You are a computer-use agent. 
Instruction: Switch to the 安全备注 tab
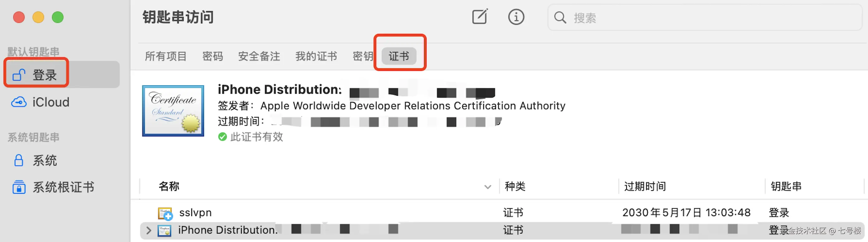[x=259, y=56]
